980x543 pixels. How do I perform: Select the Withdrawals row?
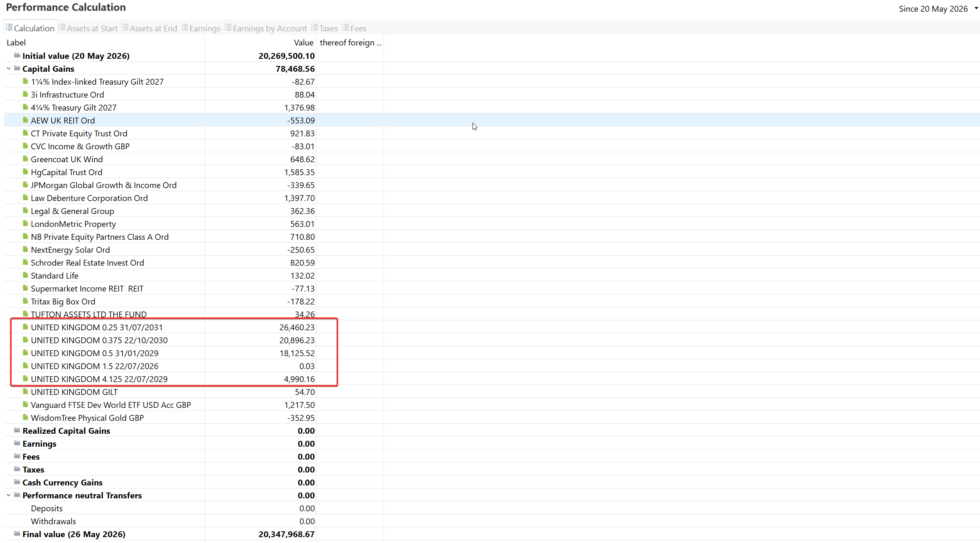[492, 521]
